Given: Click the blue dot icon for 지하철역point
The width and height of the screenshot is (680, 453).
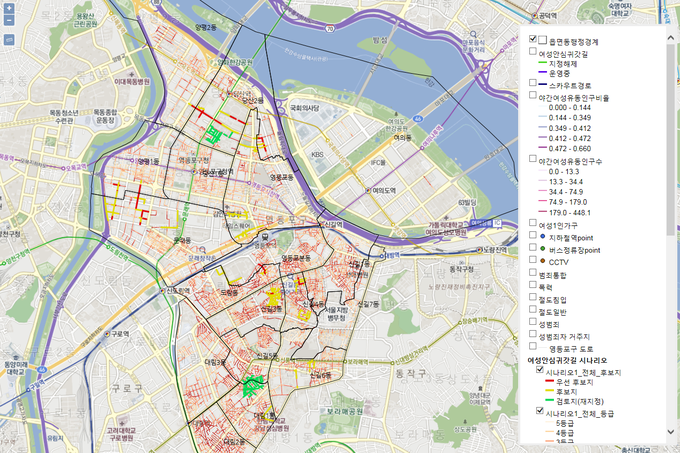Looking at the screenshot, I should click(543, 236).
